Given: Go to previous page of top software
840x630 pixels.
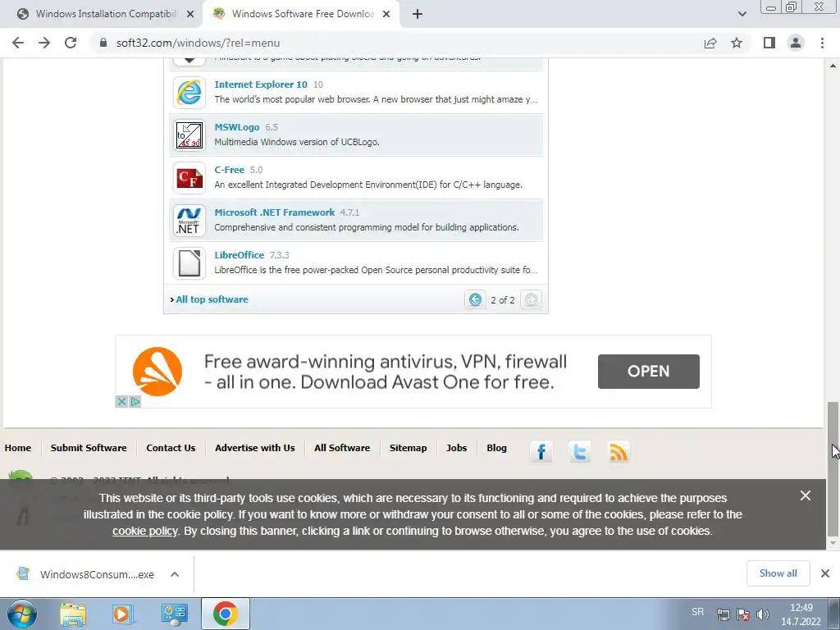Looking at the screenshot, I should (x=475, y=299).
